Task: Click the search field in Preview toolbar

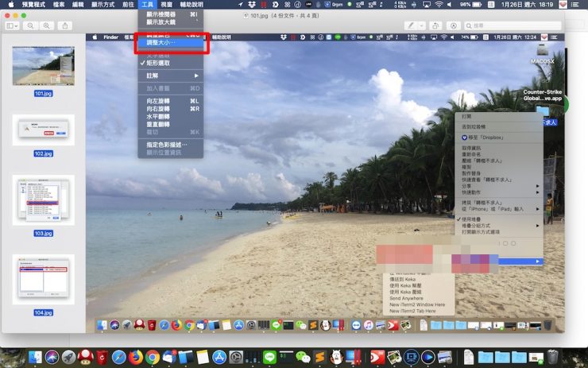Action: pos(518,25)
